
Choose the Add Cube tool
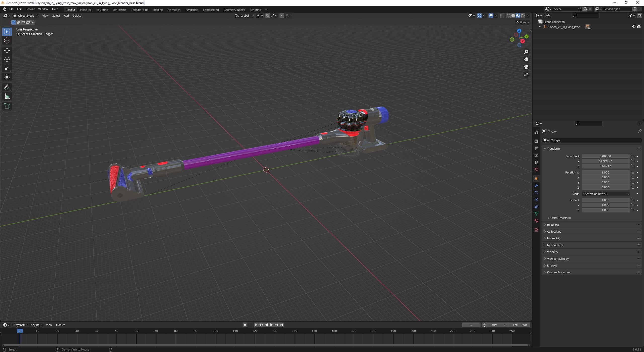point(7,106)
